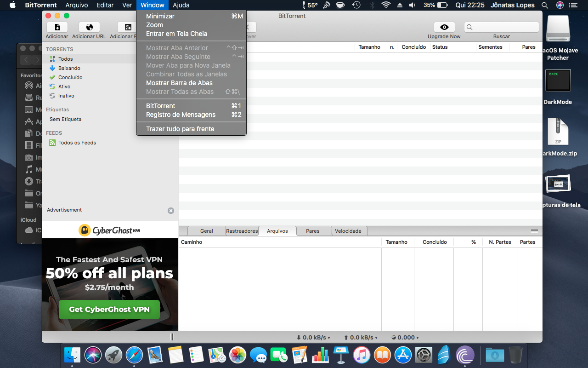Open the Arquivo menu
588x368 pixels.
point(77,5)
